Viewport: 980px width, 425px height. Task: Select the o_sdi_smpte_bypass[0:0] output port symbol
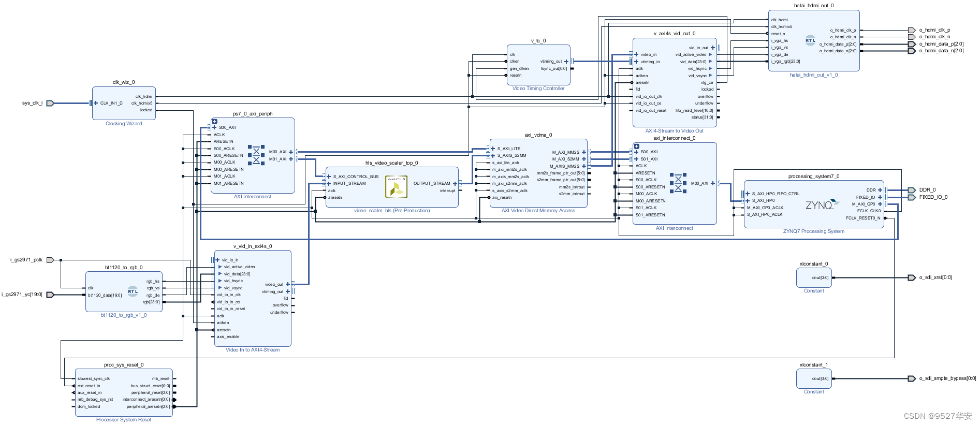tap(912, 378)
